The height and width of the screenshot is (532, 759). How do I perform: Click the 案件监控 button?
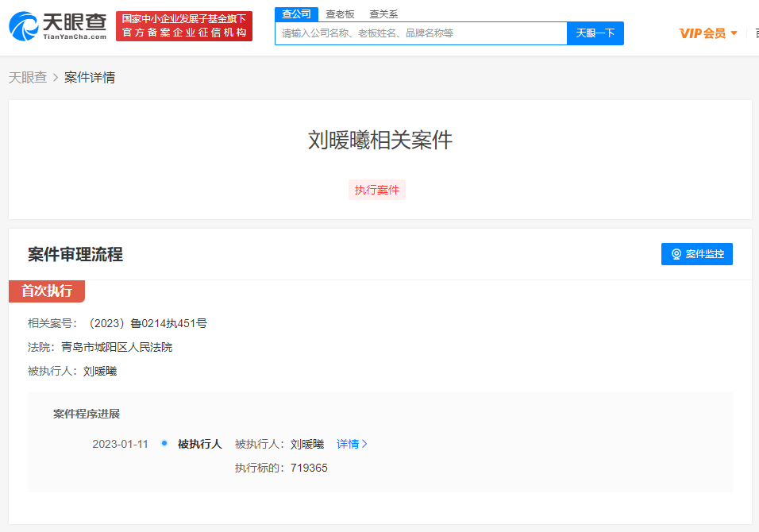pyautogui.click(x=697, y=254)
